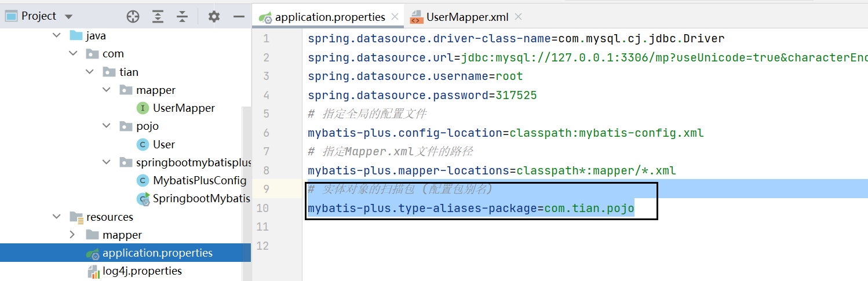Click the mybatis-plus.config-location key

tap(404, 133)
